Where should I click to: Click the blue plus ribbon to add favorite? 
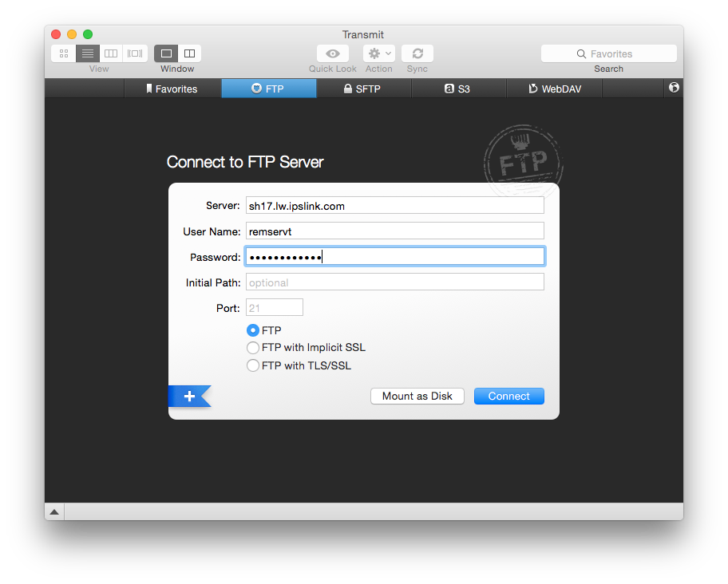pyautogui.click(x=189, y=397)
